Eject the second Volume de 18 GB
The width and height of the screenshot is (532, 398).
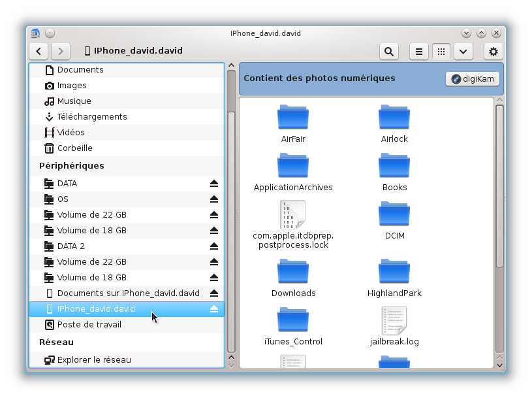click(213, 278)
